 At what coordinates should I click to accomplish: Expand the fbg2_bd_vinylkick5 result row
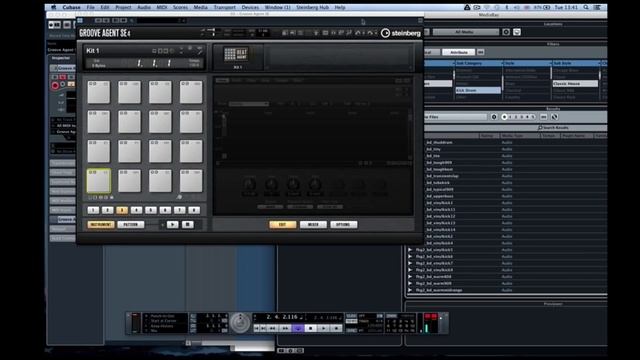click(410, 250)
